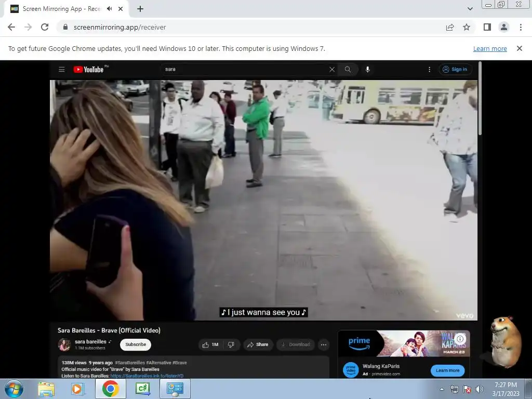Open the C# app in taskbar
The width and height of the screenshot is (532, 399).
tap(142, 389)
